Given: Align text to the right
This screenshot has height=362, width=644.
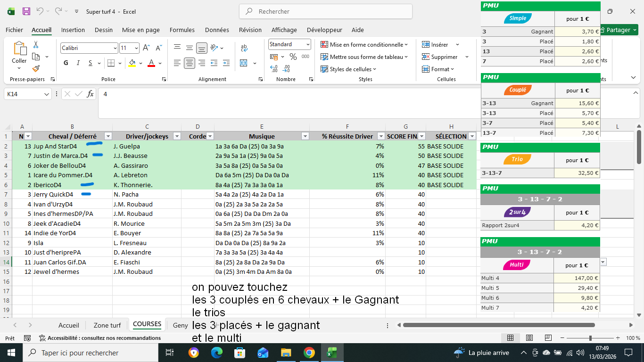Looking at the screenshot, I should [202, 63].
